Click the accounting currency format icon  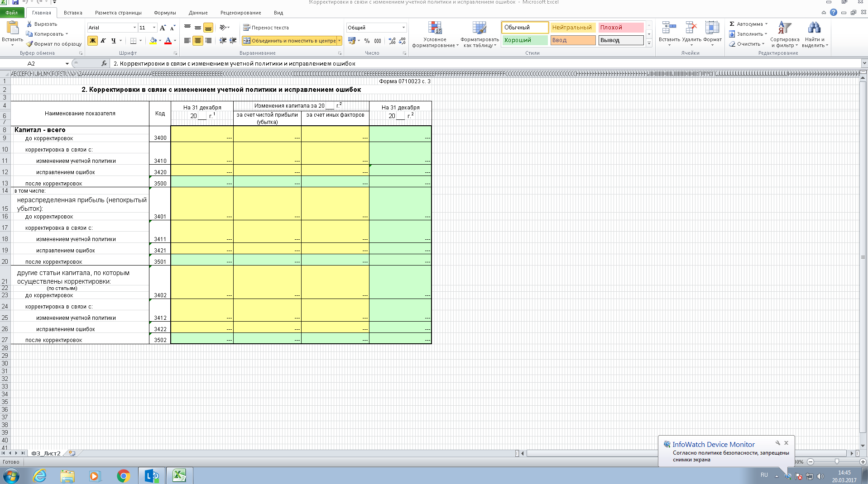352,41
